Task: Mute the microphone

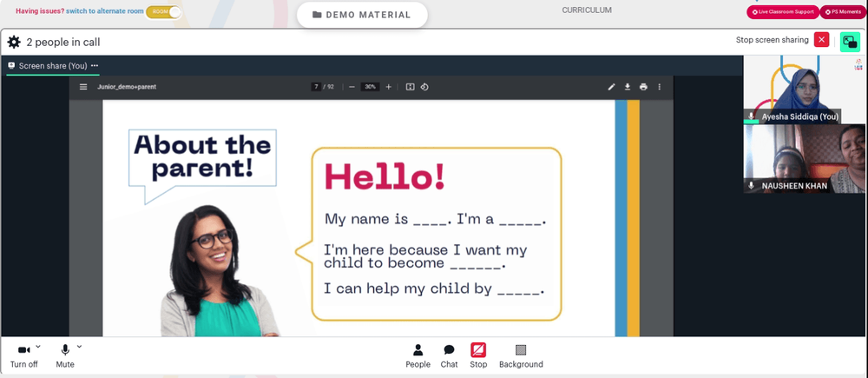Action: tap(65, 355)
